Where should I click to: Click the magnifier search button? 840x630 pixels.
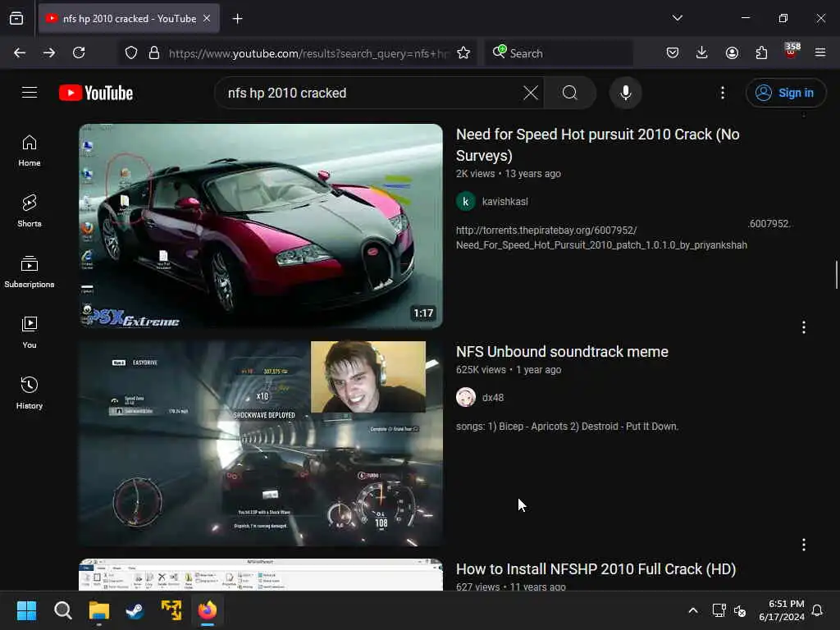pos(570,93)
